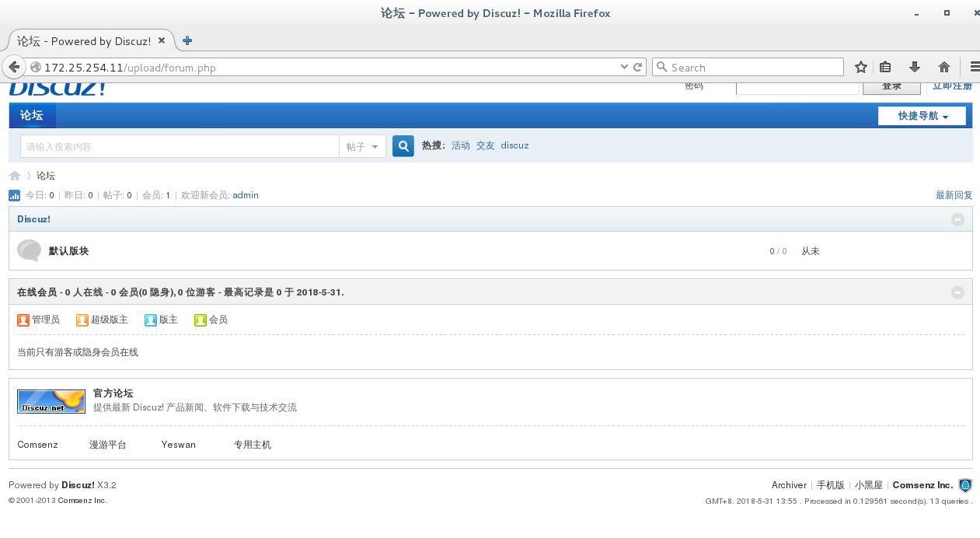Click the Comsenz Inc. footer link
Viewport: 980px width, 538px height.
pos(922,485)
